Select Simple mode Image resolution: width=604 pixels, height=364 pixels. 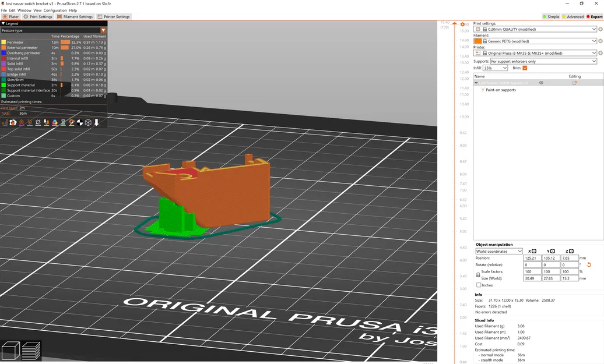pos(551,16)
